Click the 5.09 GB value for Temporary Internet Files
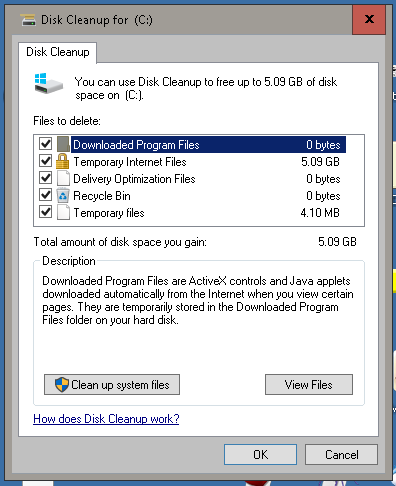 tap(320, 162)
